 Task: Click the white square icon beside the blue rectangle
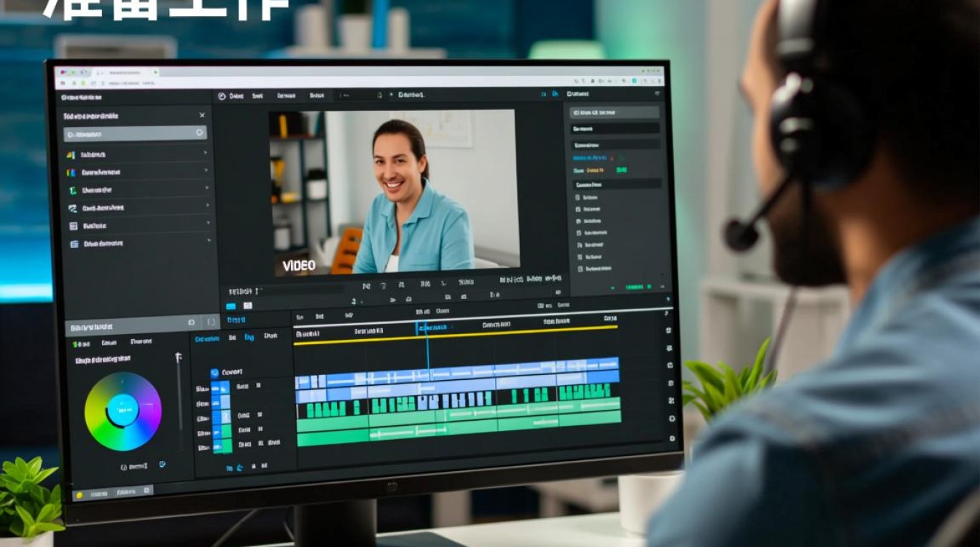point(247,306)
